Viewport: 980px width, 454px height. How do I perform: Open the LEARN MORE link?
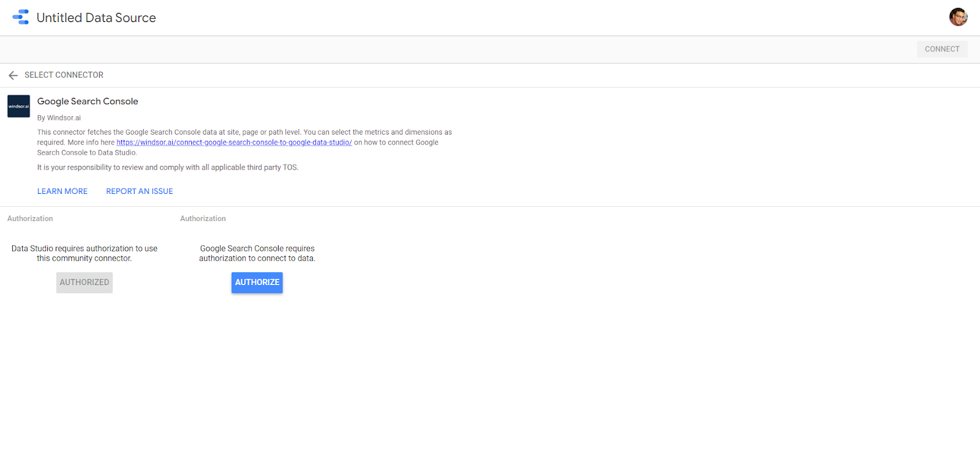click(x=62, y=192)
